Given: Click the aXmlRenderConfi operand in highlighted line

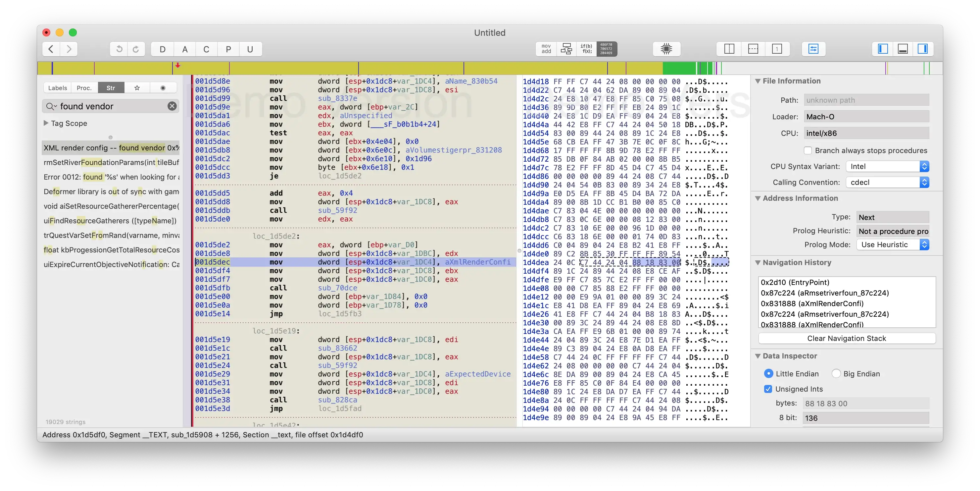Looking at the screenshot, I should point(478,262).
